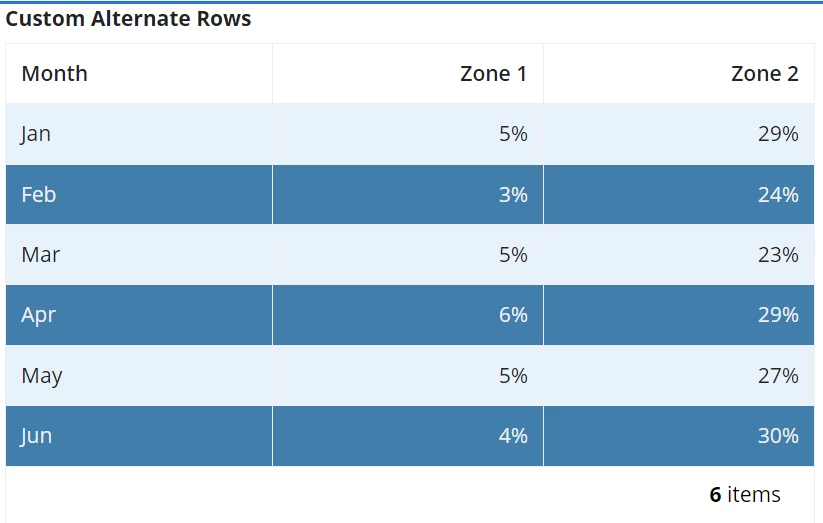Select the Jun month cell
The width and height of the screenshot is (823, 523).
point(139,436)
